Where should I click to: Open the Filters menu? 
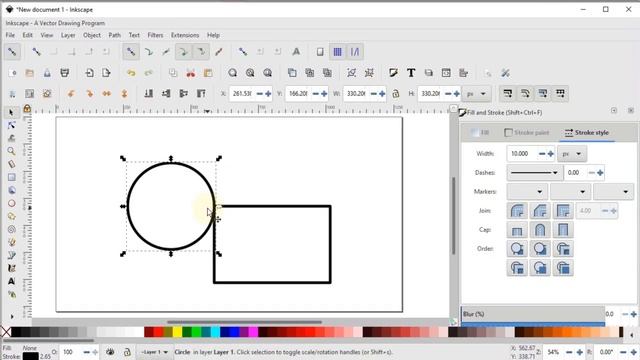[155, 35]
